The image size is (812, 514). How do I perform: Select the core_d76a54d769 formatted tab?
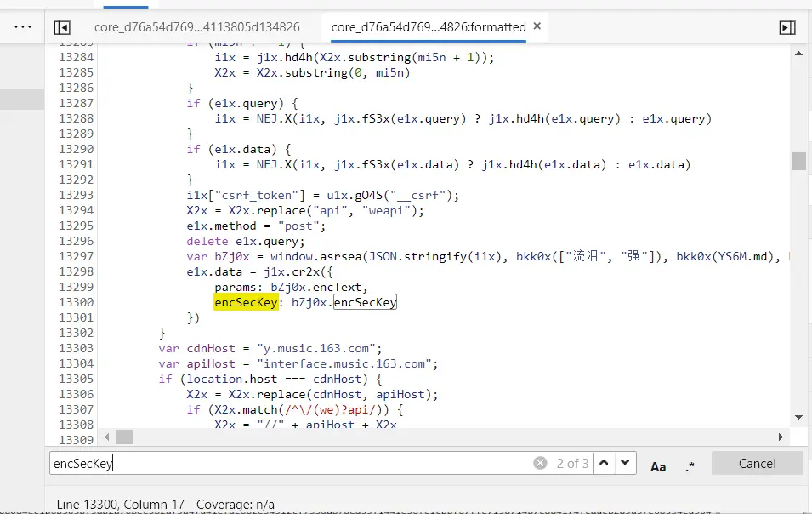[x=428, y=27]
